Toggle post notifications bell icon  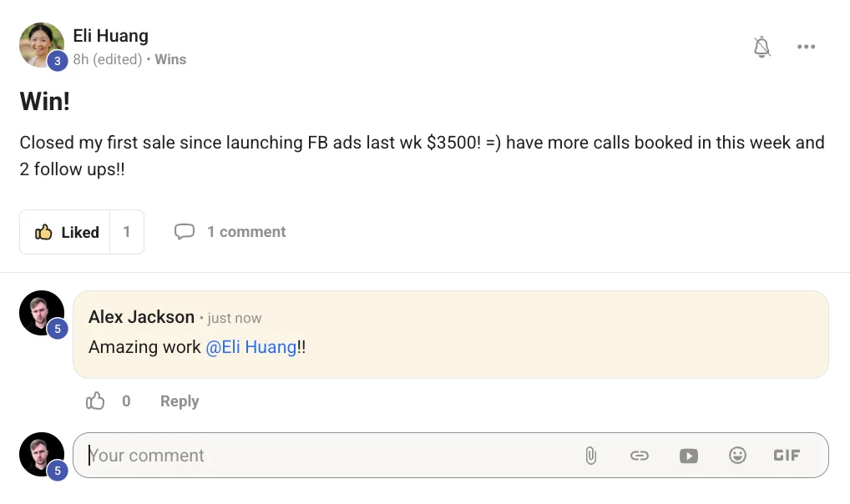coord(761,47)
